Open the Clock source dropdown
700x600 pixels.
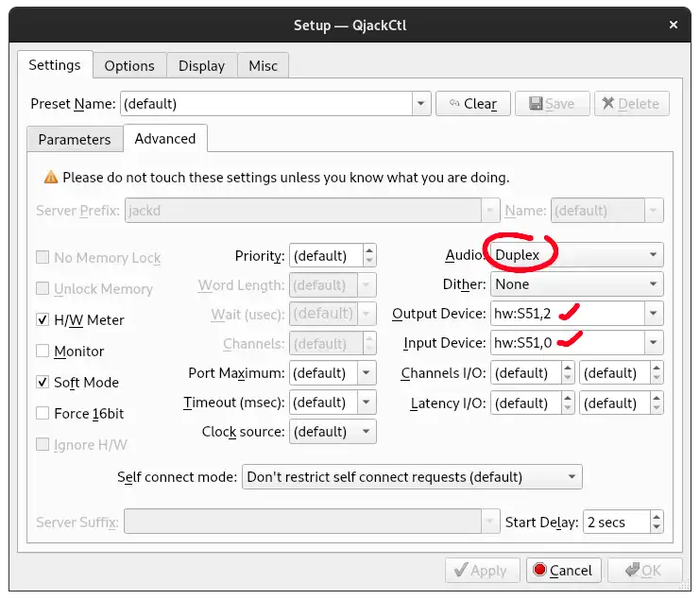(x=333, y=432)
